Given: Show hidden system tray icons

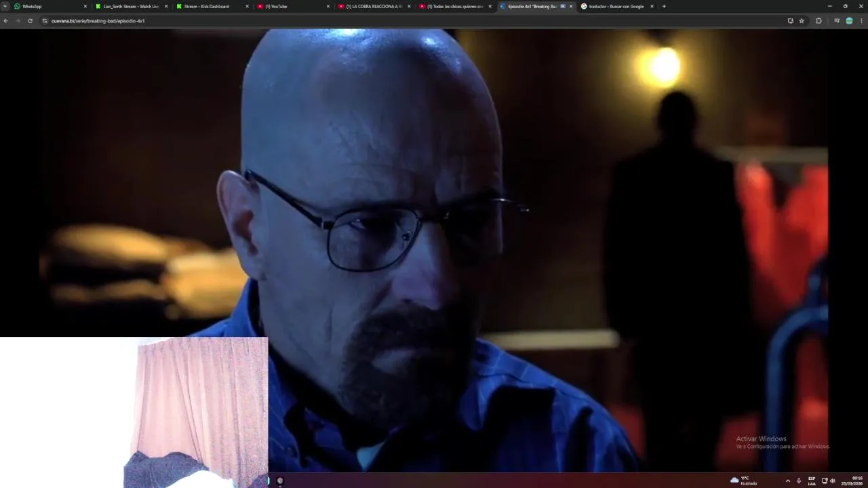Looking at the screenshot, I should [x=787, y=481].
